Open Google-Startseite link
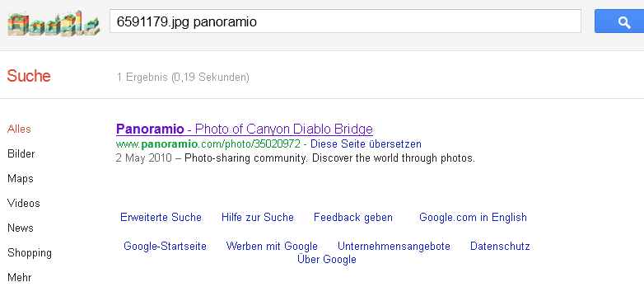This screenshot has height=301, width=644. click(x=165, y=247)
